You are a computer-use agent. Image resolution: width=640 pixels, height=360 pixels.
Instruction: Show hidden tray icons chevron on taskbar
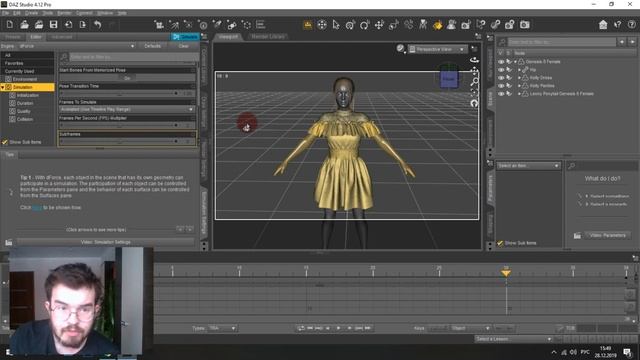554,352
